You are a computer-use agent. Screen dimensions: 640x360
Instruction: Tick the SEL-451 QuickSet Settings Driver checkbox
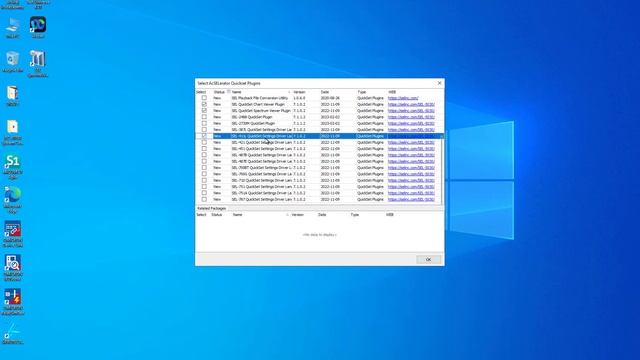pyautogui.click(x=204, y=149)
